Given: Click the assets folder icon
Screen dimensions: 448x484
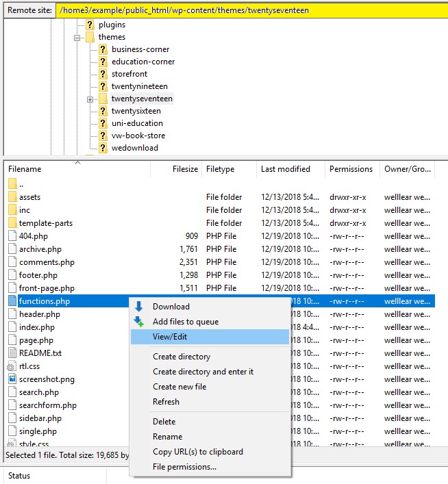Looking at the screenshot, I should point(12,197).
